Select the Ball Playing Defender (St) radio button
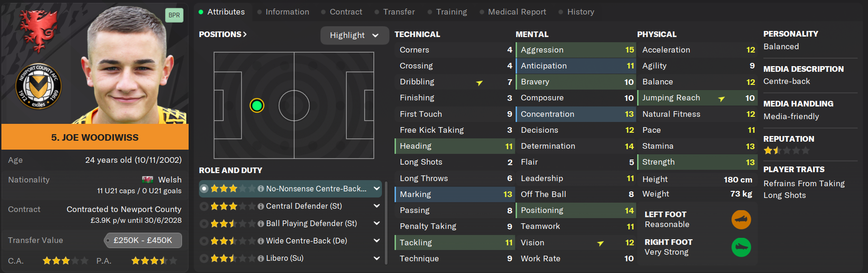Viewport: 868px width, 273px height. (204, 224)
